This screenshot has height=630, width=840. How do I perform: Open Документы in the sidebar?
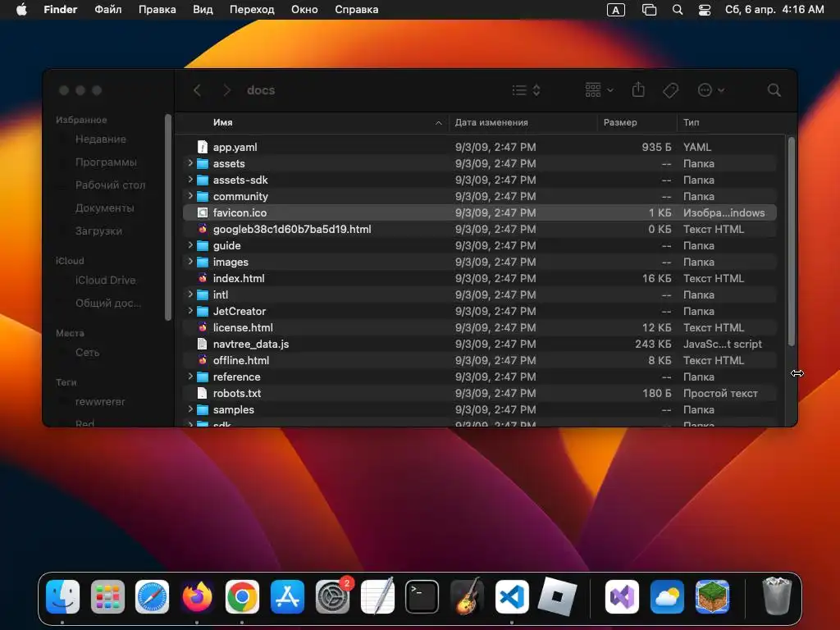pyautogui.click(x=104, y=208)
